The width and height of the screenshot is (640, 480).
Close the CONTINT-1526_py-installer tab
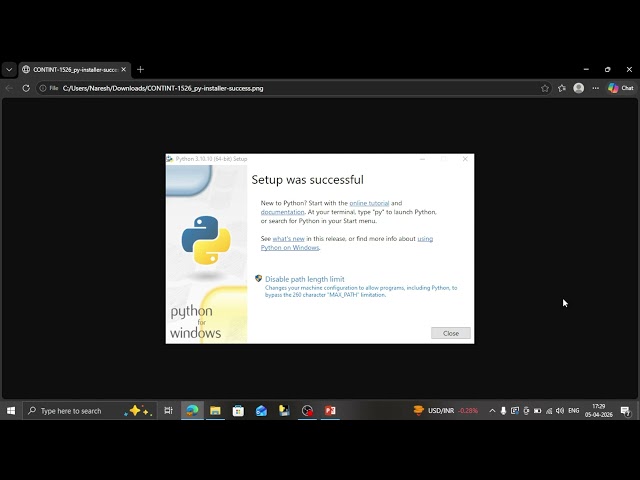pyautogui.click(x=124, y=69)
